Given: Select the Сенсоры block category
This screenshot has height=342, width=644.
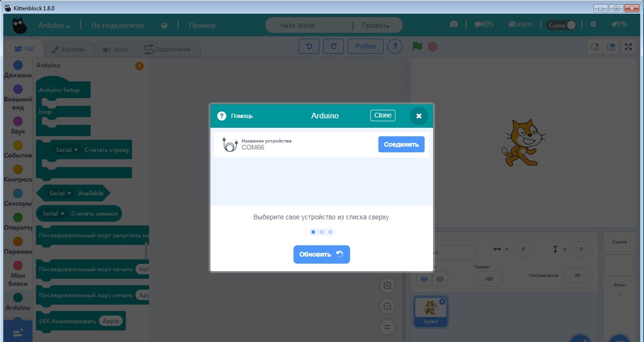Looking at the screenshot, I should 18,198.
